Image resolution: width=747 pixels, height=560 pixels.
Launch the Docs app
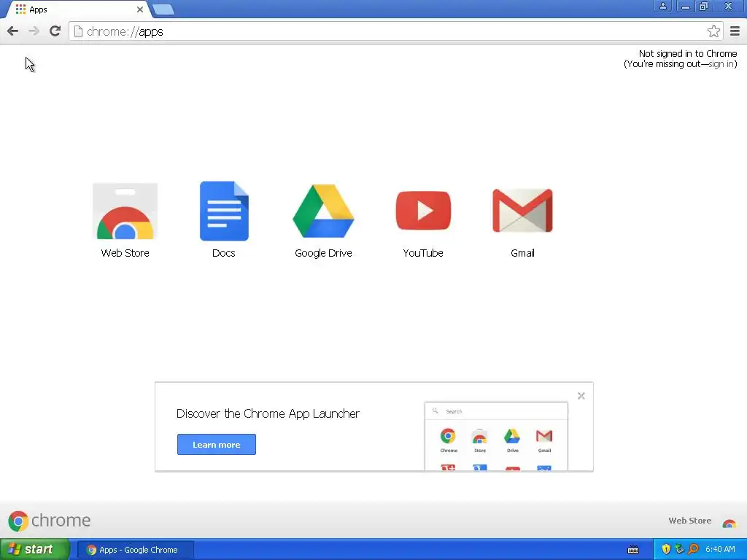click(x=224, y=220)
